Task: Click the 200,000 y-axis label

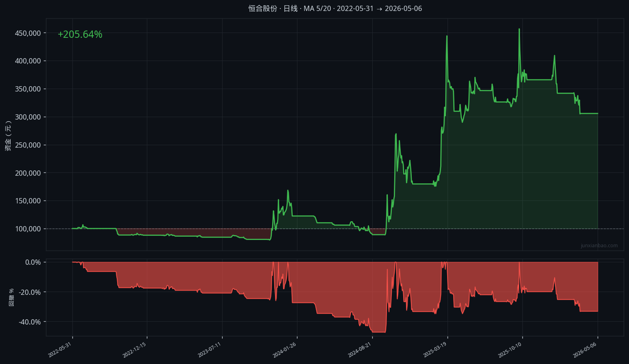Action: (x=28, y=173)
